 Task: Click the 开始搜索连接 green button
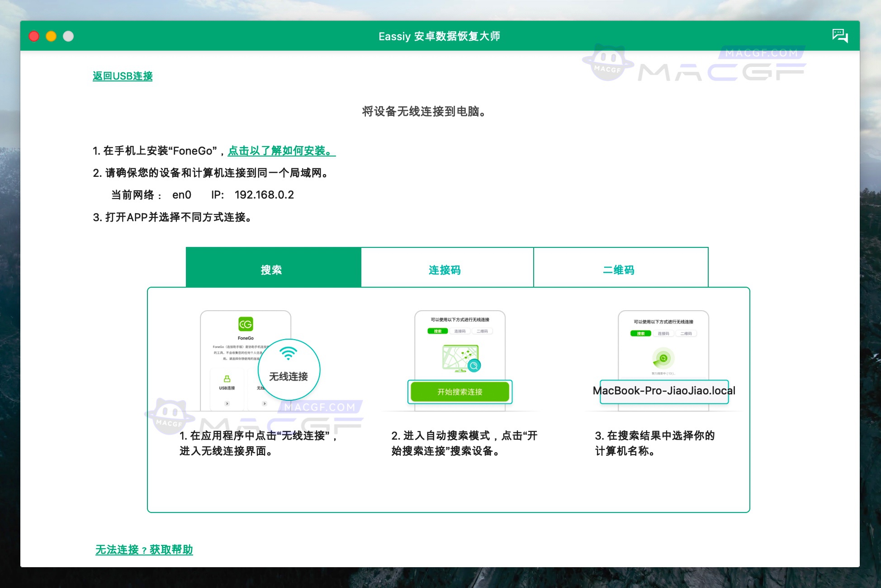tap(460, 392)
